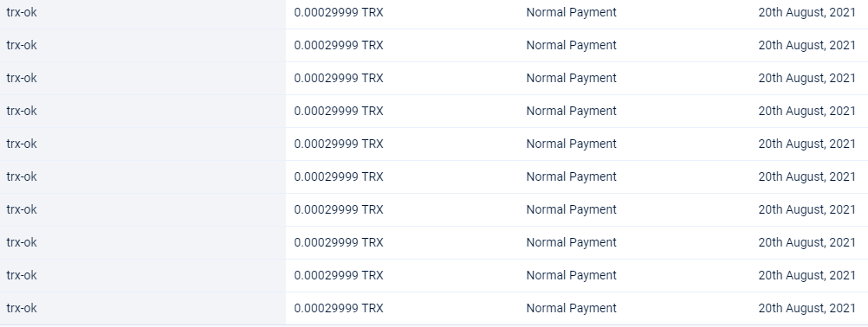Select Normal Payment in the fourth row
Viewport: 868px width, 327px height.
571,111
